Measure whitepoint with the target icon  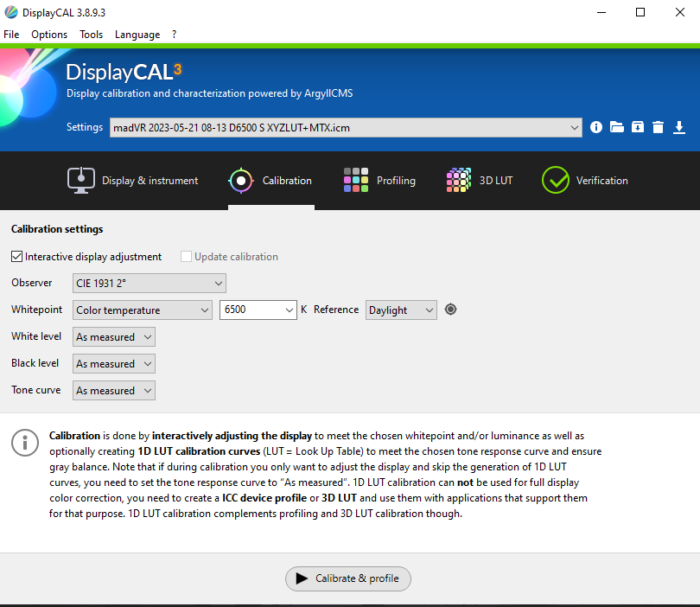[x=451, y=309]
